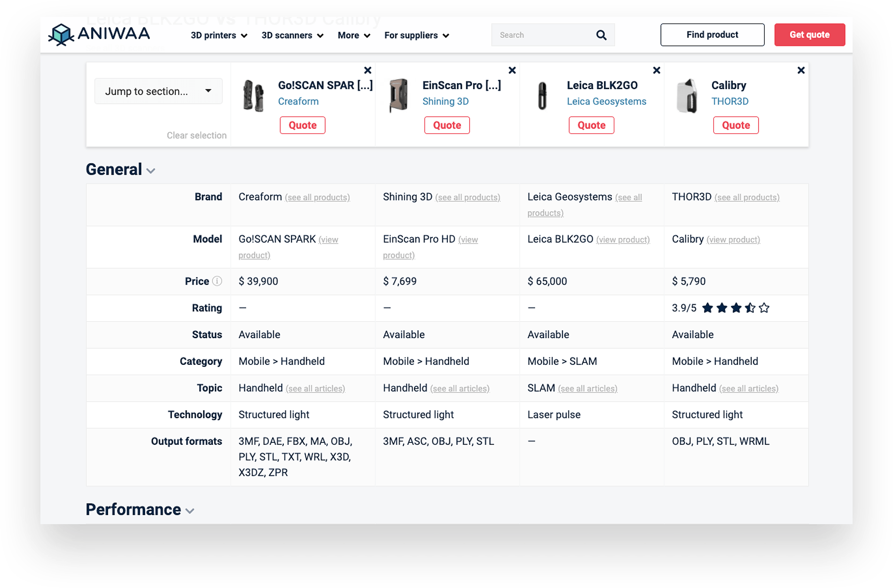The width and height of the screenshot is (893, 588).
Task: Open the More menu
Action: pyautogui.click(x=354, y=35)
